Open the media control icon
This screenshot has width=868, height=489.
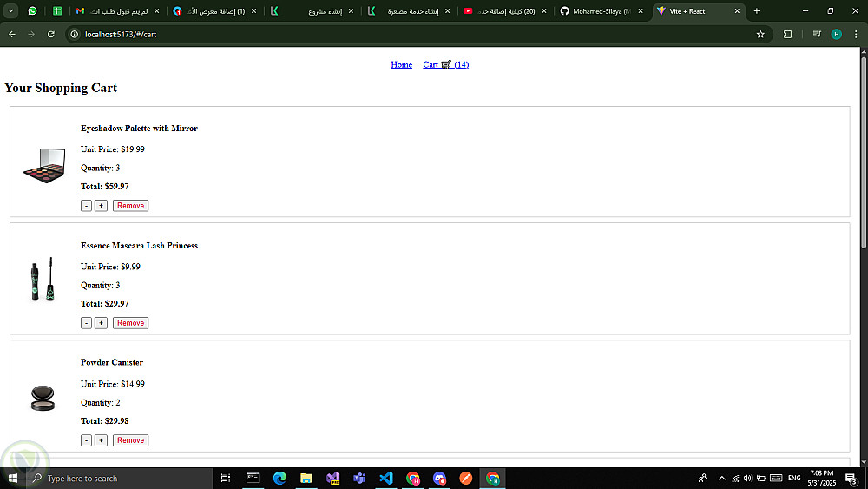(x=817, y=35)
